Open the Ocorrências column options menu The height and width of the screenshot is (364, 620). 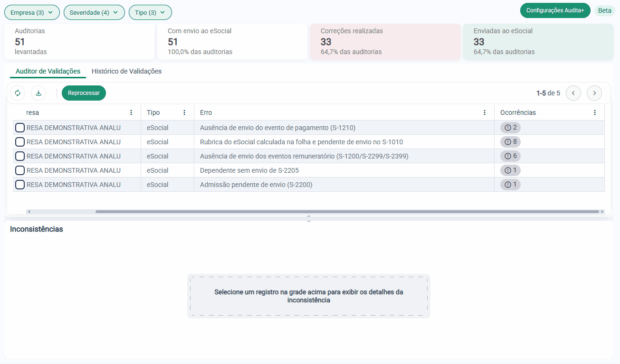coord(595,113)
